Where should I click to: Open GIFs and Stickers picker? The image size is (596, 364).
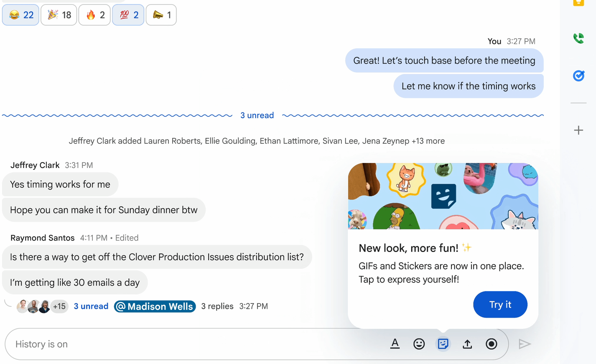click(x=443, y=344)
